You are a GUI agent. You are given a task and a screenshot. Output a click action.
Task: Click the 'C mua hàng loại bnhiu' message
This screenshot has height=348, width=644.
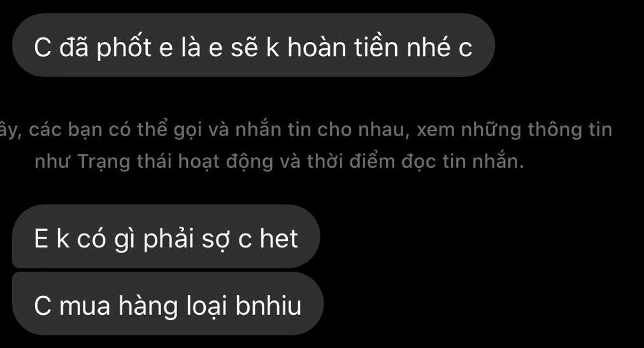coord(168,303)
